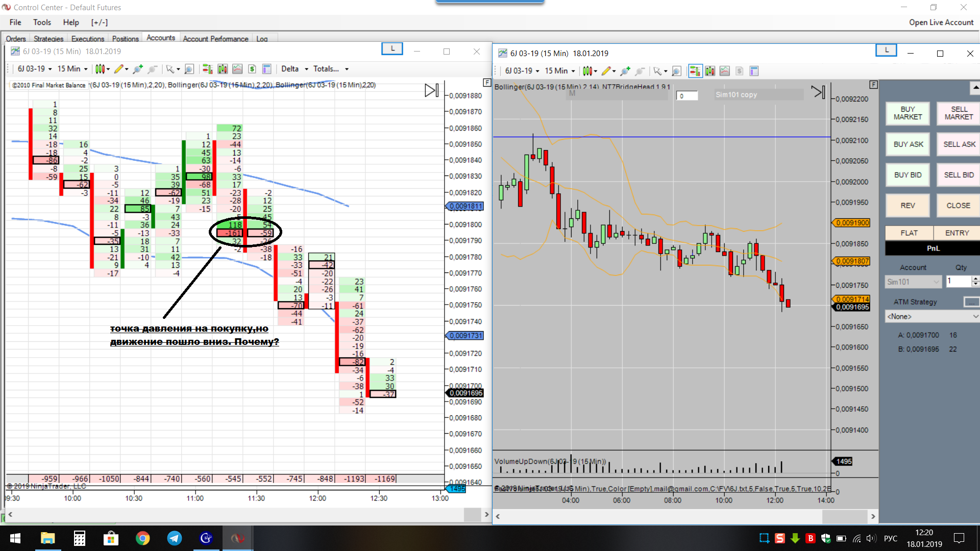980x551 pixels.
Task: Click jump-to-latest-bar arrow in left chart
Action: (x=431, y=90)
